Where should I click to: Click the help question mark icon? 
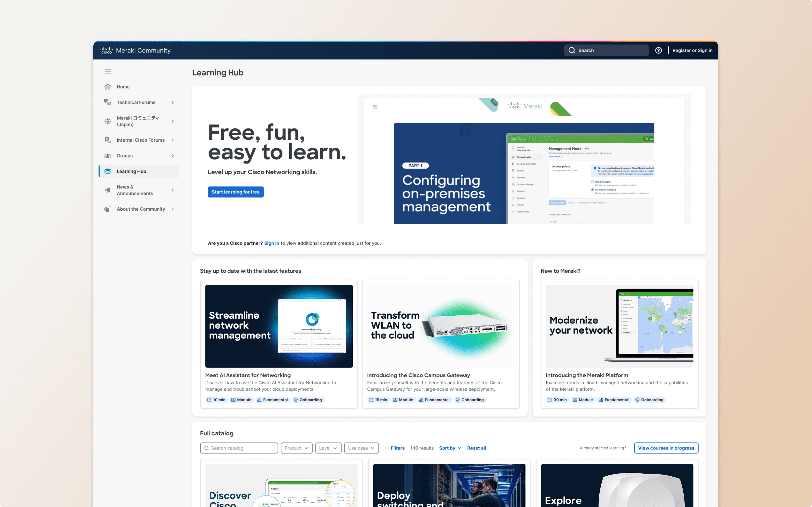pyautogui.click(x=658, y=50)
